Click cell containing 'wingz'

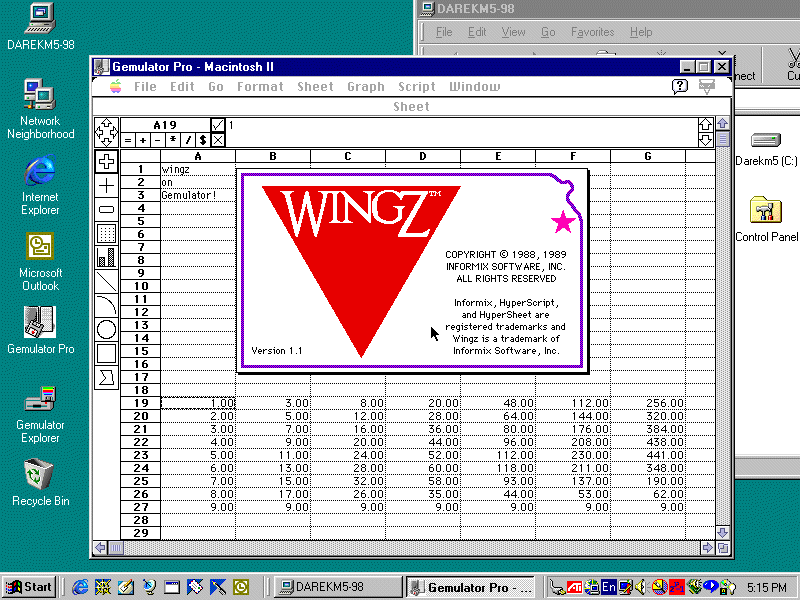click(x=198, y=169)
